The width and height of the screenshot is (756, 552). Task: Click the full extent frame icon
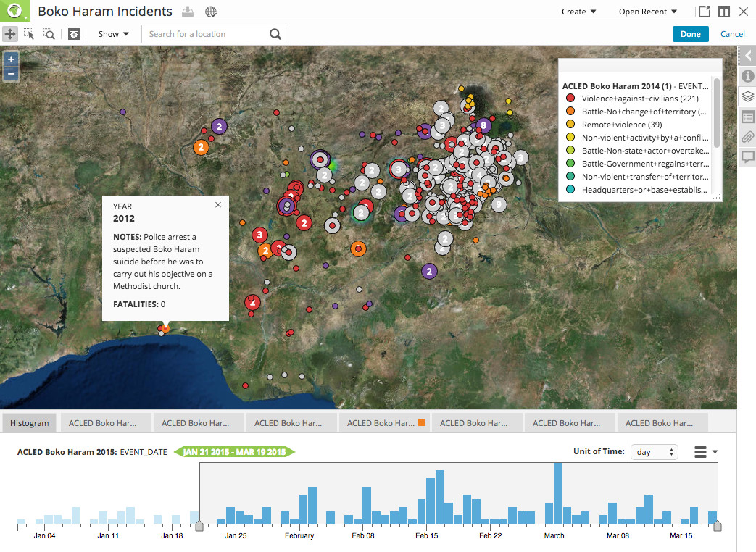74,34
